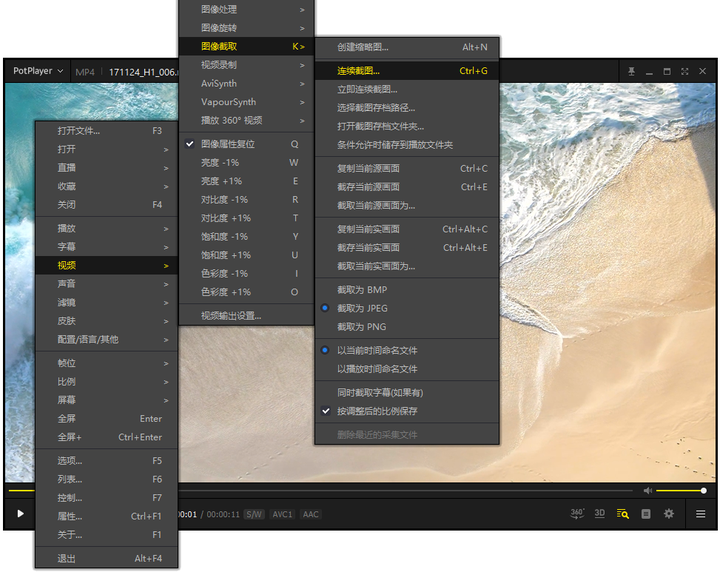Screen dimensions: 720x572
Task: Click the play button in the control bar
Action: pos(20,514)
